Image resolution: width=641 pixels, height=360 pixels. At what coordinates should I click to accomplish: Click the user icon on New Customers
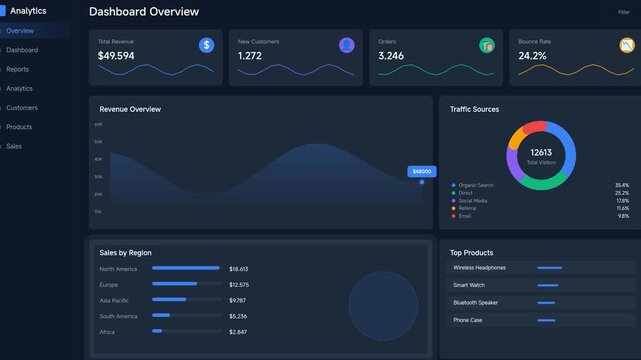(x=347, y=45)
